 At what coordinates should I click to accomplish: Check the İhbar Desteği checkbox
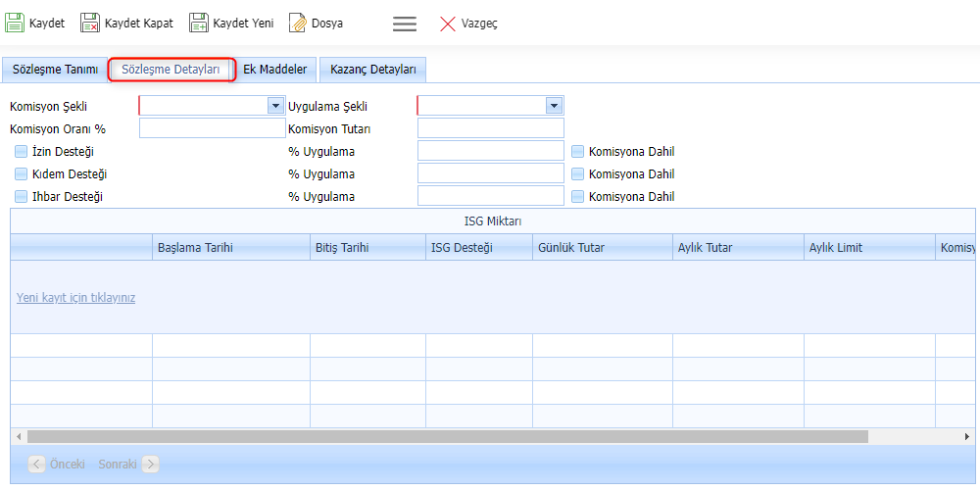click(x=22, y=197)
